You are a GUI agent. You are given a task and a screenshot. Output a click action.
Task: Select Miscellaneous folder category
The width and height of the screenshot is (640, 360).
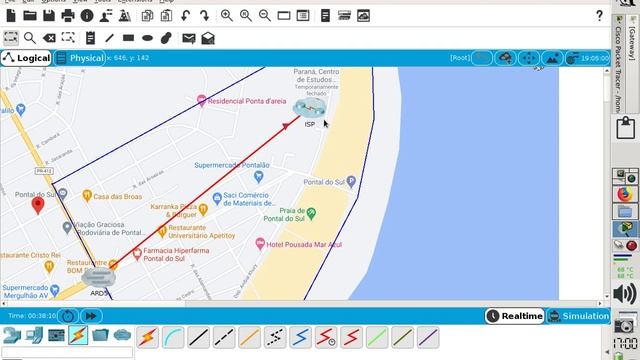pos(100,336)
